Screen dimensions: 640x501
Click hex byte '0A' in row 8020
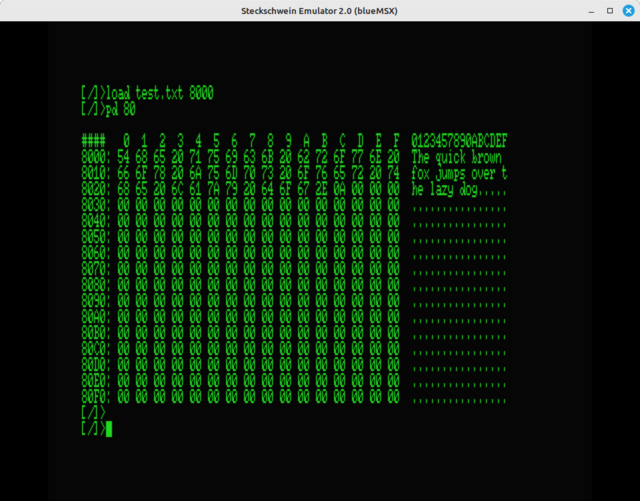click(339, 189)
